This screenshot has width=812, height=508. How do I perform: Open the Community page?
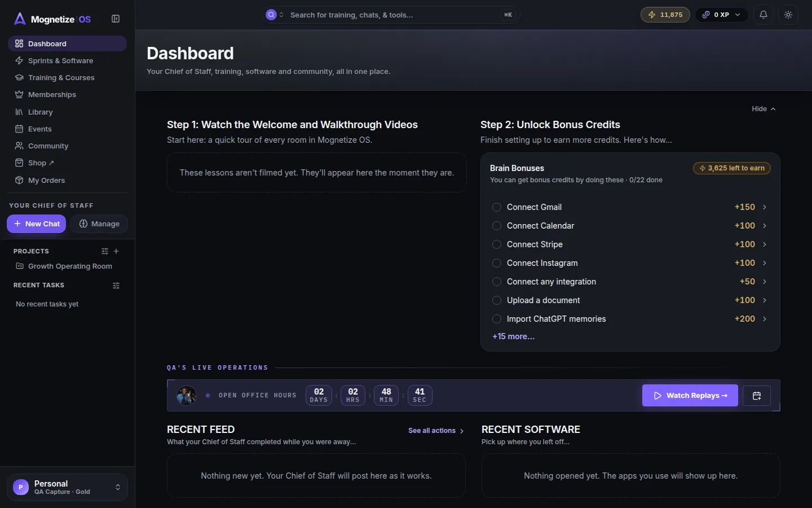[67, 146]
